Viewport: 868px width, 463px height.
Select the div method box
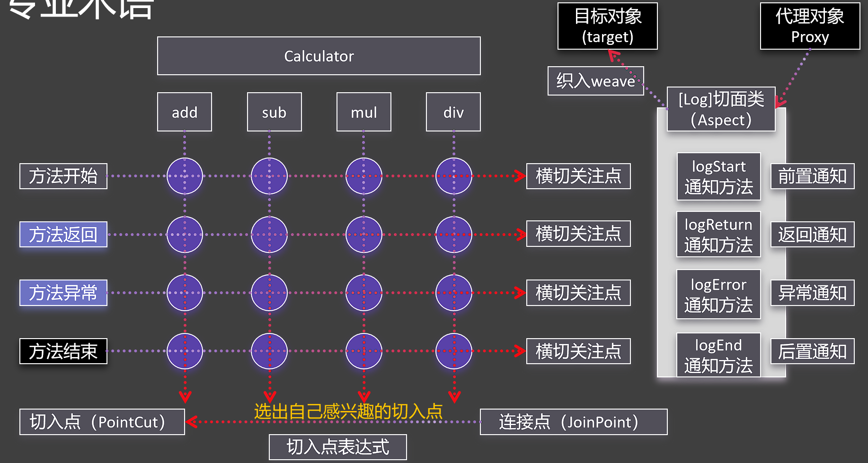pos(453,112)
